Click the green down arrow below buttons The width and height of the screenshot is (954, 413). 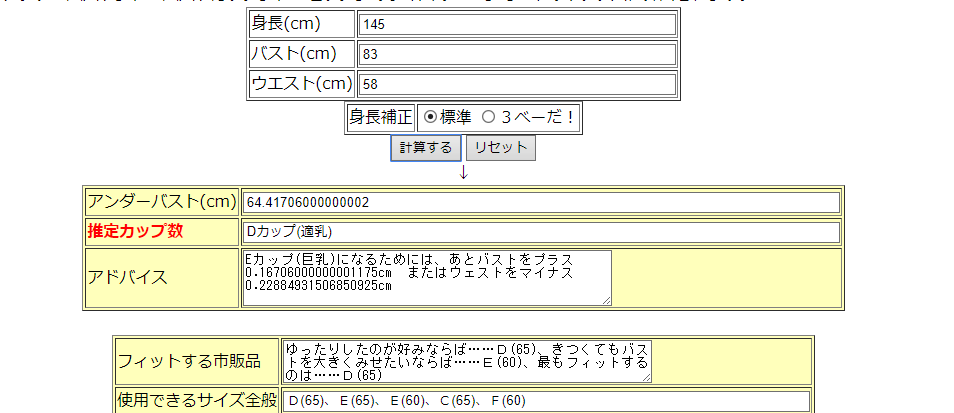pyautogui.click(x=463, y=172)
